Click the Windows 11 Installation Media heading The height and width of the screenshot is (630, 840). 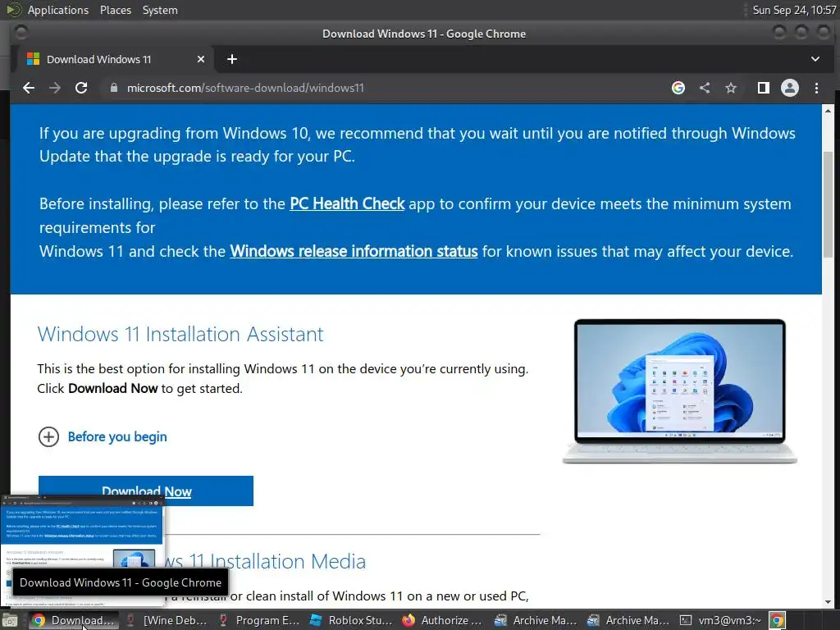coord(265,561)
